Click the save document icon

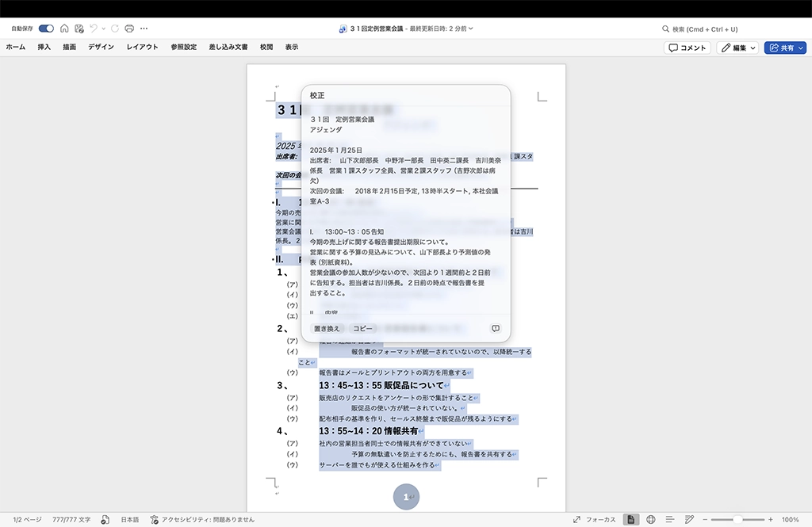[x=79, y=29]
